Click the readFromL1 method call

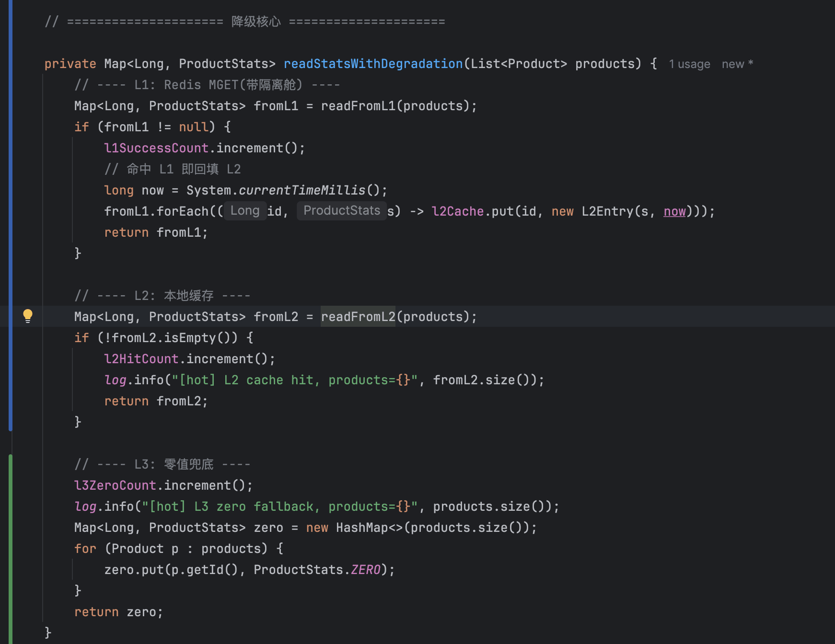click(x=359, y=106)
